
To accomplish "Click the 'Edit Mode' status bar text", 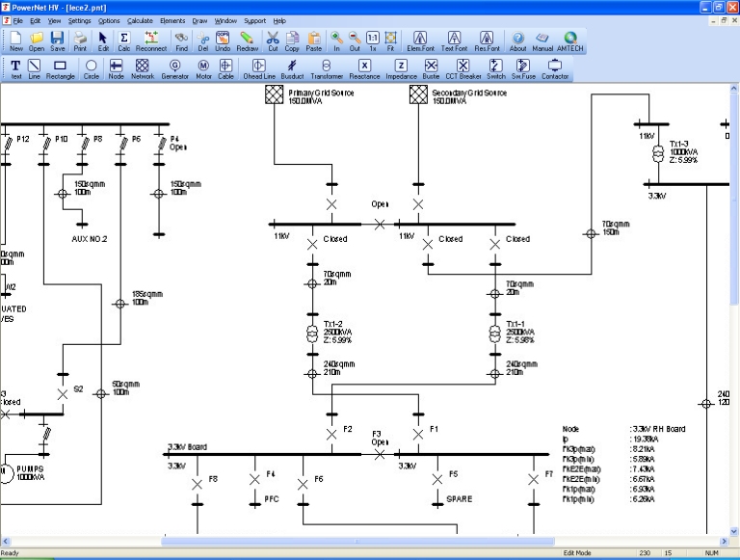I will [x=577, y=552].
